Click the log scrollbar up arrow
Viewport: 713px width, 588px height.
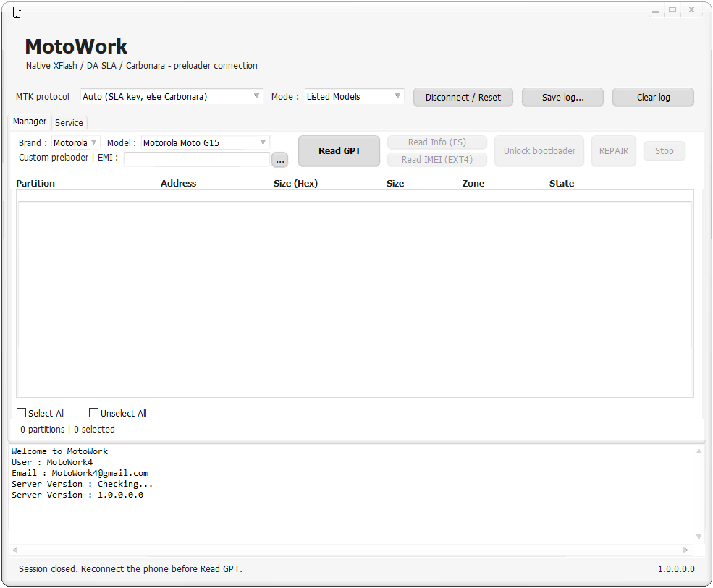pos(699,451)
